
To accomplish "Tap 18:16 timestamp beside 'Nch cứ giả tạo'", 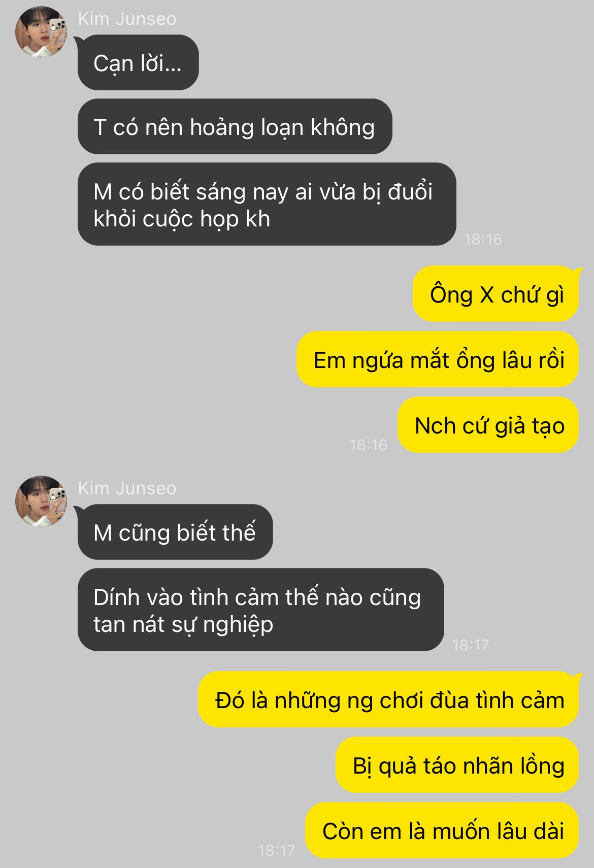I will tap(368, 445).
